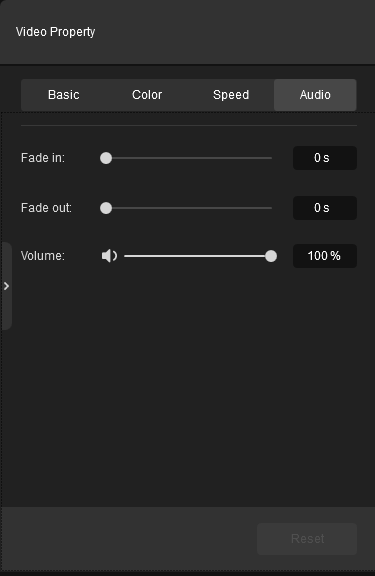Viewport: 375px width, 576px height.
Task: Select the Audio tab
Action: pos(315,95)
